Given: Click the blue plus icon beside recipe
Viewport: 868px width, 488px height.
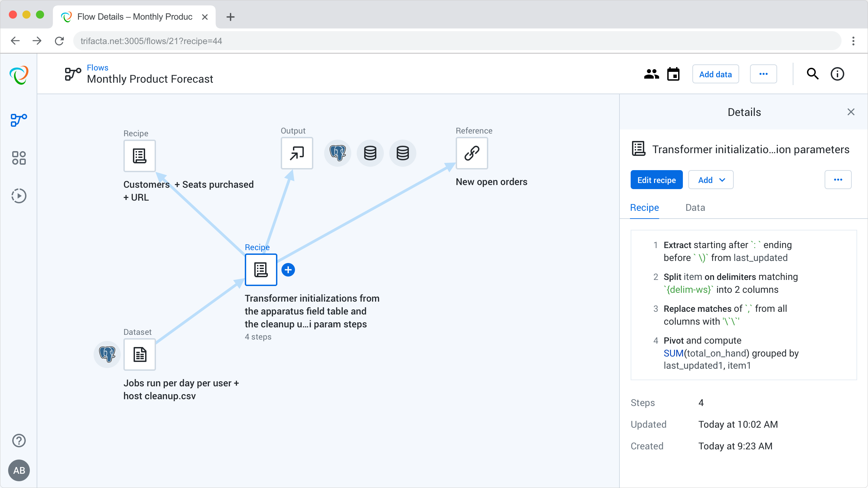Looking at the screenshot, I should pyautogui.click(x=288, y=270).
